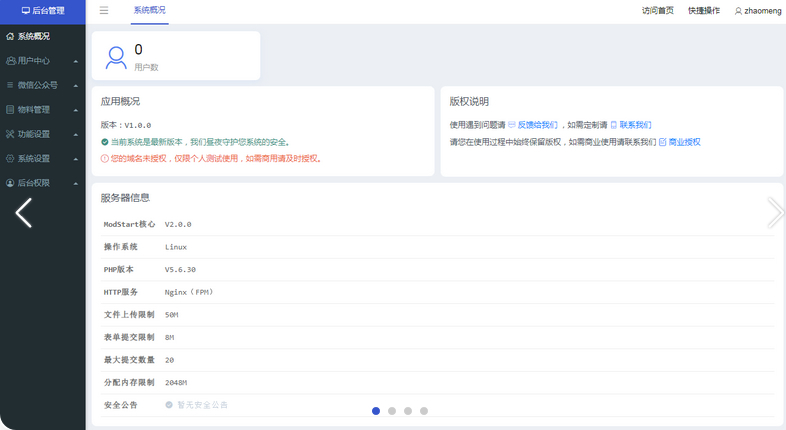The height and width of the screenshot is (430, 786).
Task: Open the 快捷操作 menu
Action: tap(703, 11)
